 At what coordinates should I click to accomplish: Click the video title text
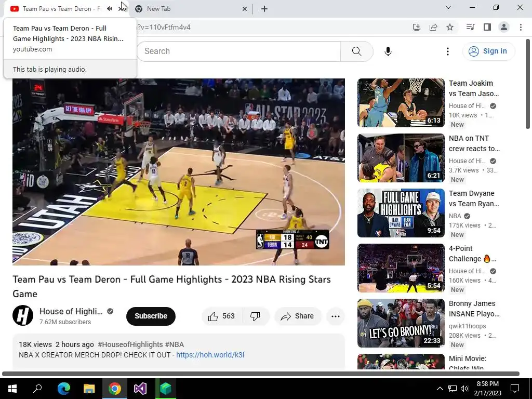pyautogui.click(x=171, y=286)
